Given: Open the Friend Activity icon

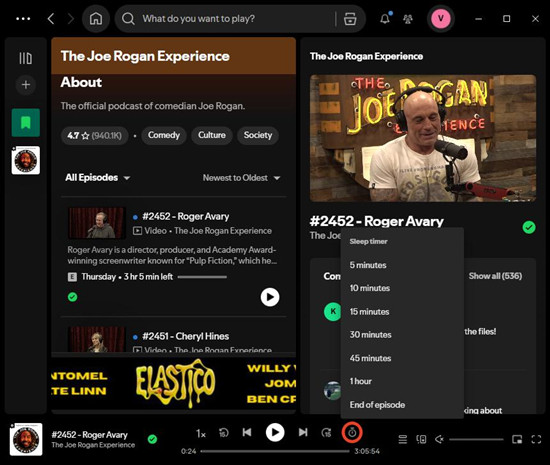Looking at the screenshot, I should click(408, 19).
